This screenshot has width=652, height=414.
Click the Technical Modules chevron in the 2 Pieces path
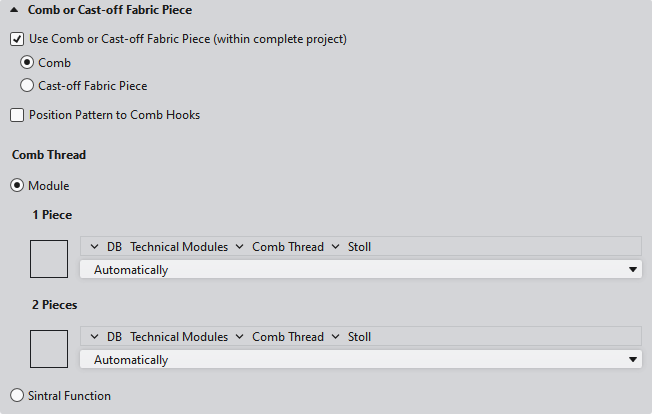(238, 337)
